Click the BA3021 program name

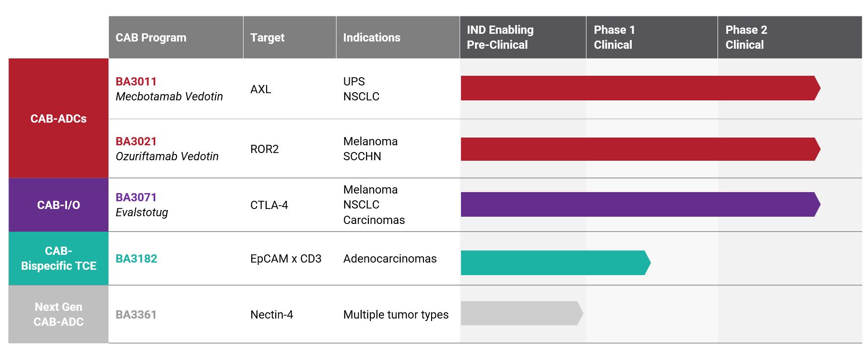tap(136, 141)
